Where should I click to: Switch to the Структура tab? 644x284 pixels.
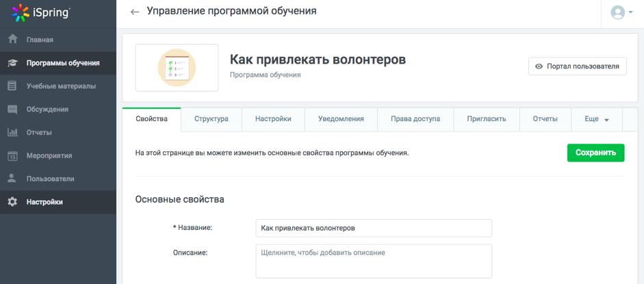(x=211, y=119)
